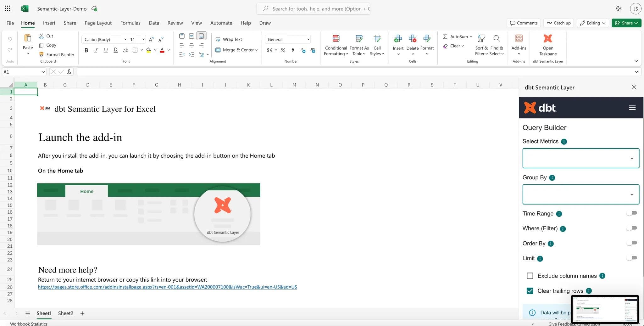The width and height of the screenshot is (644, 326).
Task: Click Workbook Statistics in status bar
Action: pyautogui.click(x=29, y=324)
